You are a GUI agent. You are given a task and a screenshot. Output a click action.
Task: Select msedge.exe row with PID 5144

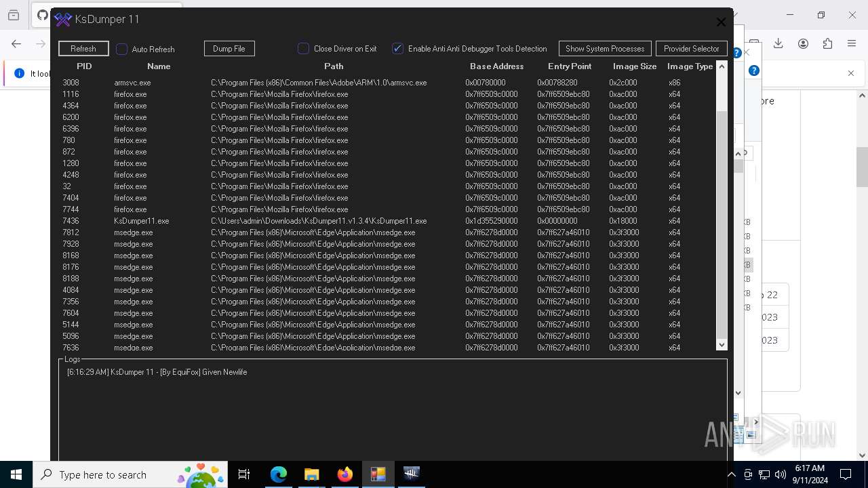tap(387, 325)
